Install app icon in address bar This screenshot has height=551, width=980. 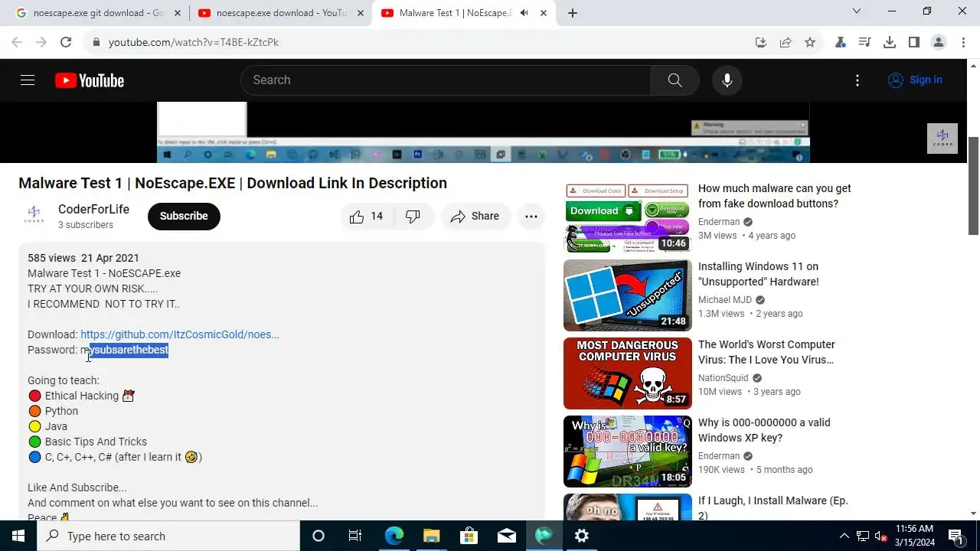760,42
